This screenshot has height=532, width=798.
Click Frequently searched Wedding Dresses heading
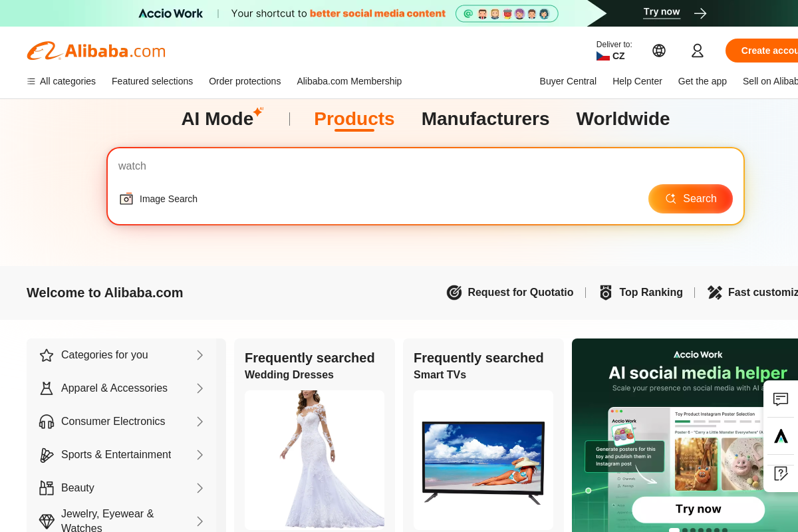pyautogui.click(x=310, y=366)
